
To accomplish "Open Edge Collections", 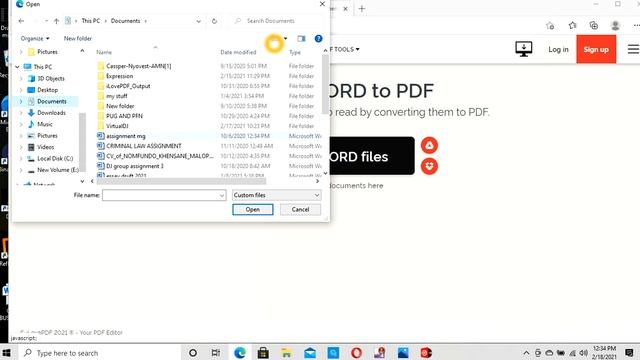I will 594,26.
